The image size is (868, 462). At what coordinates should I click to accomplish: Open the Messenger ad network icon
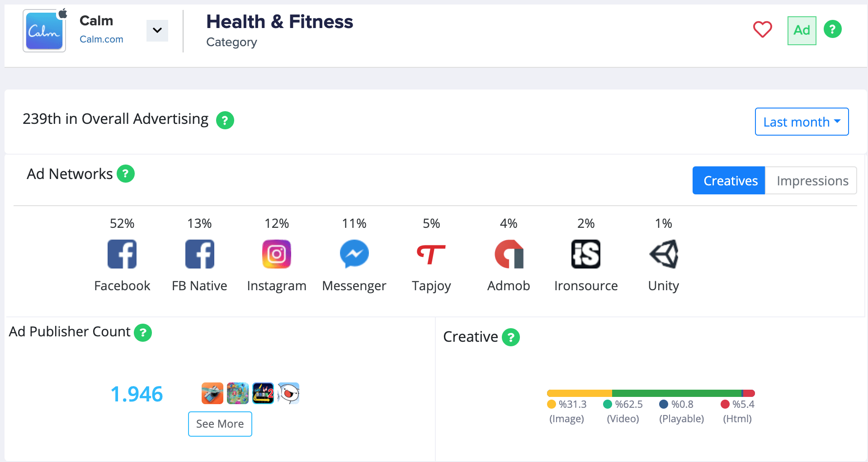pyautogui.click(x=354, y=254)
